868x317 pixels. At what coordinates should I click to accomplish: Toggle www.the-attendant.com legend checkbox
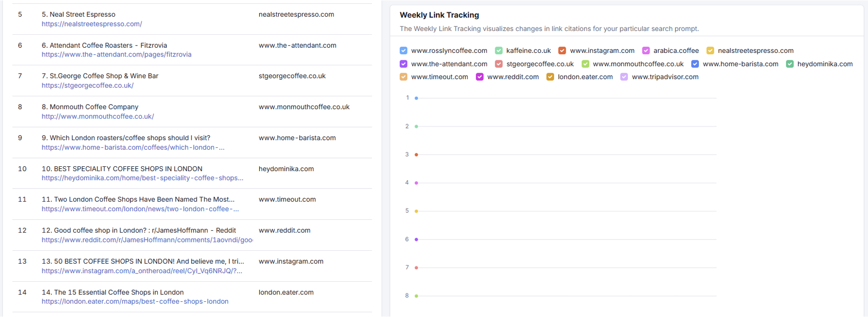point(403,64)
